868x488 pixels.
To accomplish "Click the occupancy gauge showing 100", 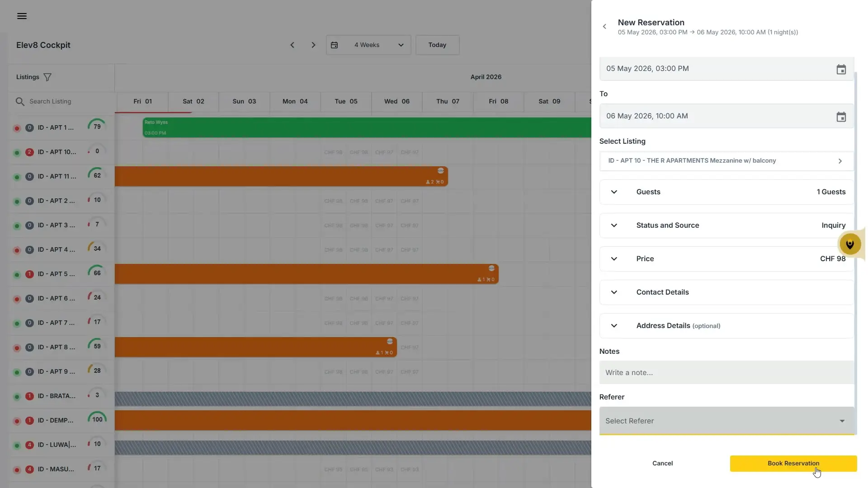I will point(97,419).
